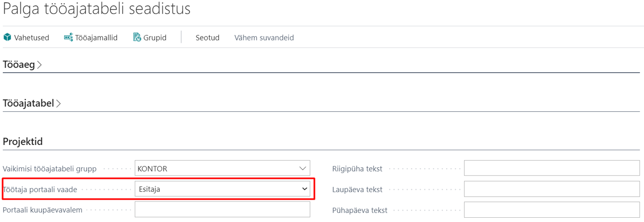644x222 pixels.
Task: Click the Riigipüha tekst input field
Action: [x=552, y=168]
